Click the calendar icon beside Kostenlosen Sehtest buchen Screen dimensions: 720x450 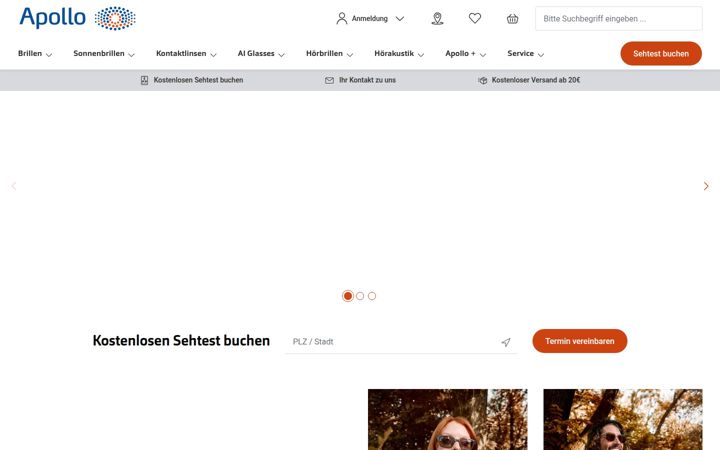(144, 80)
